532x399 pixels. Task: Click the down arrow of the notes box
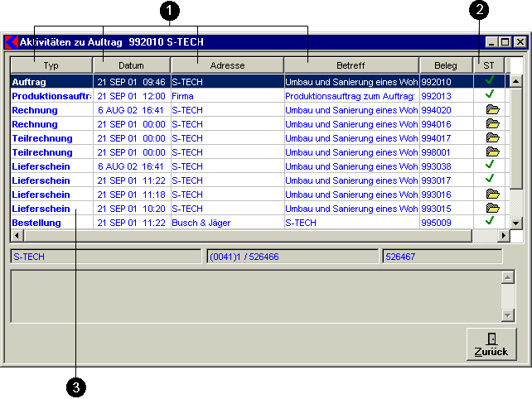(508, 315)
